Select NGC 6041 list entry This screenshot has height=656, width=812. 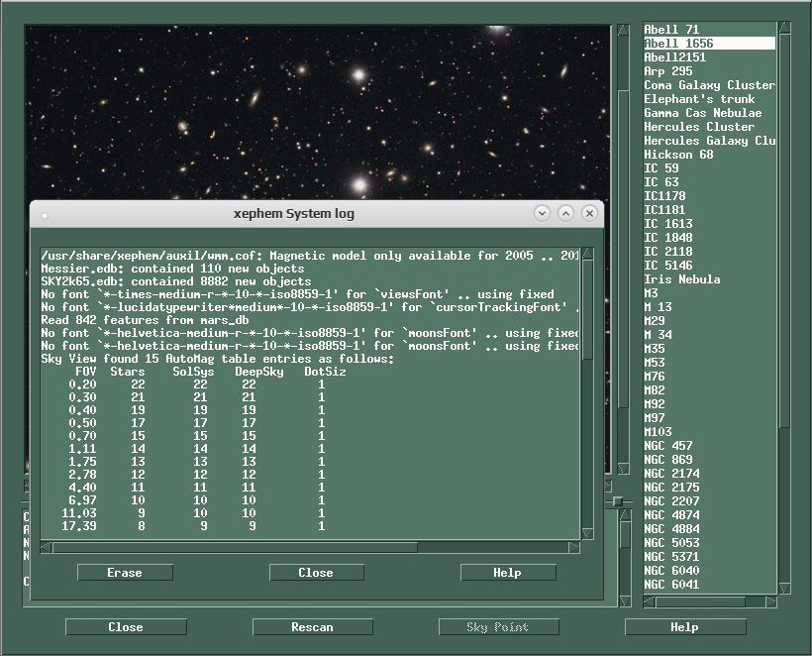click(x=709, y=585)
